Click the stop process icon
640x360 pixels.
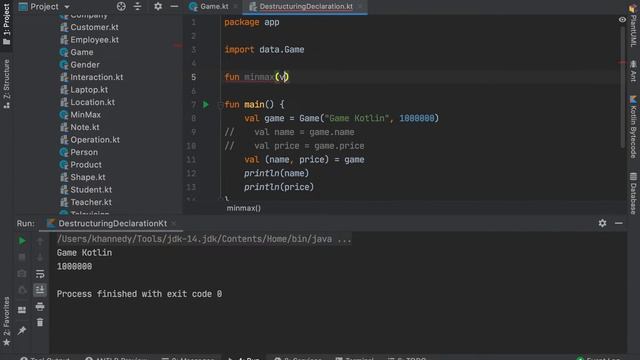(x=22, y=257)
